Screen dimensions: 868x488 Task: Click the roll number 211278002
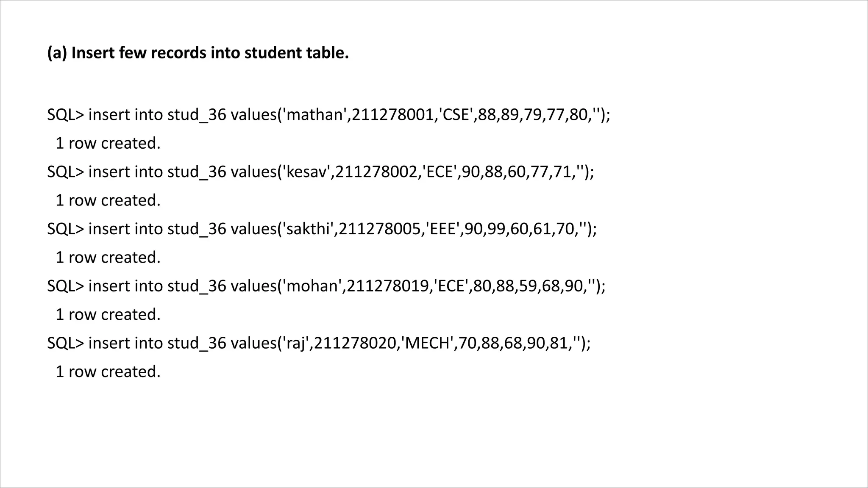click(x=376, y=172)
